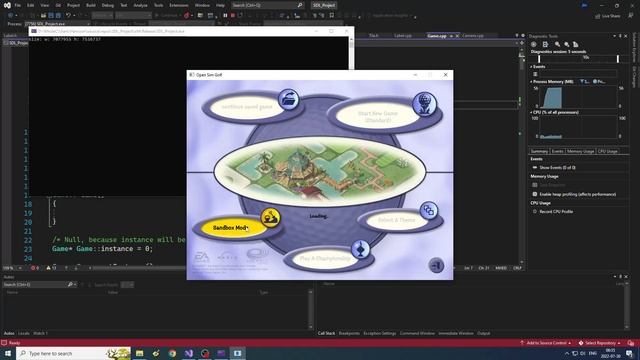Open the Extensions menu
Viewport: 640px width, 360px height.
point(179,5)
